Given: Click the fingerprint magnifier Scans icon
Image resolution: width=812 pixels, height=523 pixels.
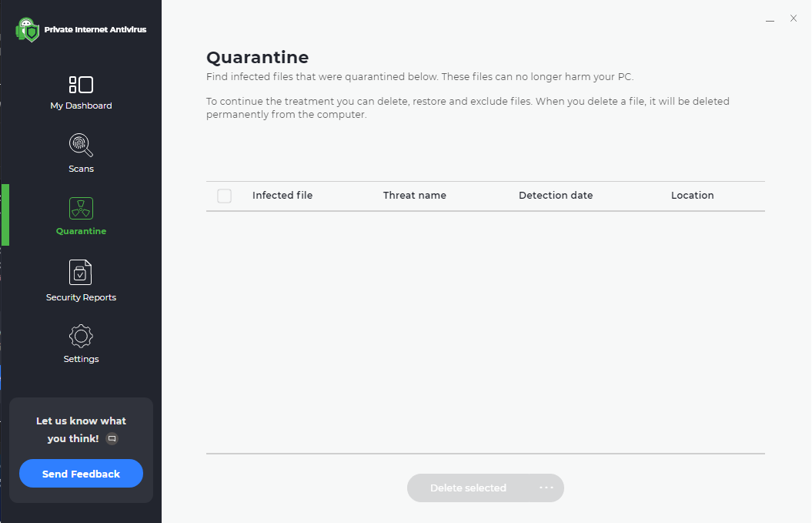Looking at the screenshot, I should coord(81,145).
